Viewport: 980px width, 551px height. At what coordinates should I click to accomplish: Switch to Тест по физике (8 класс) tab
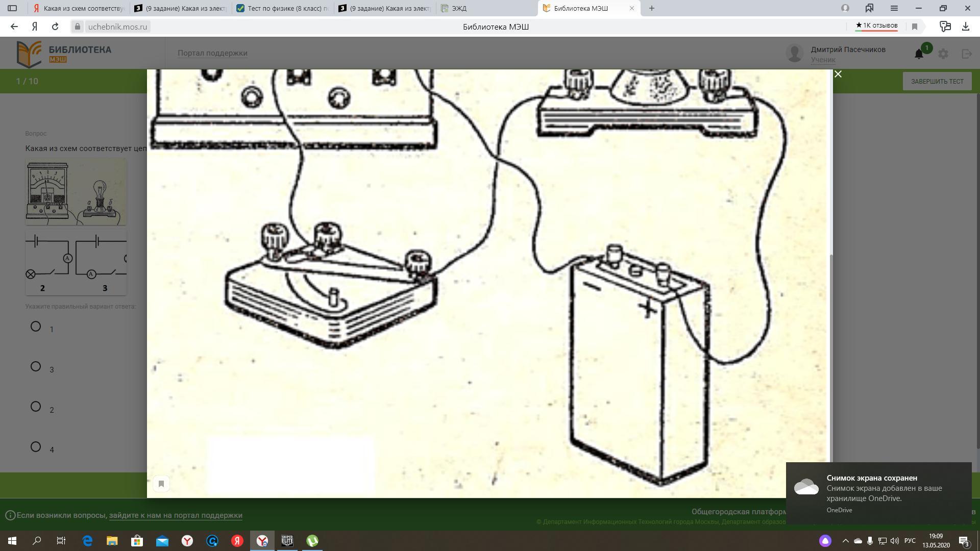(283, 8)
